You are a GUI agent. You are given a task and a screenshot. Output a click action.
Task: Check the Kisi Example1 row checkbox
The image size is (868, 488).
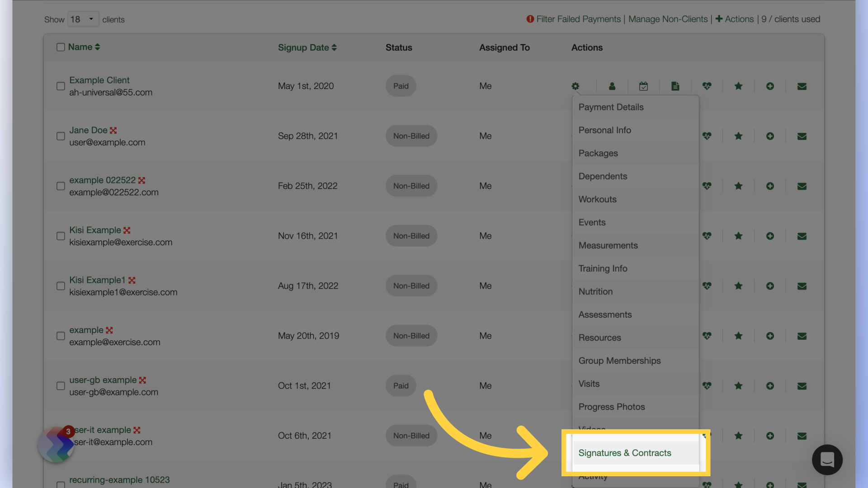point(61,286)
